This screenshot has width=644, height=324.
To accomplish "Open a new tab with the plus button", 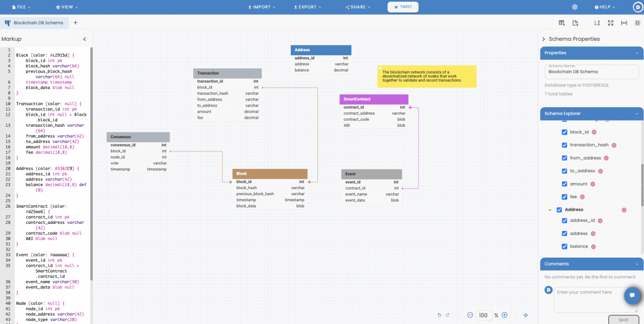I will point(75,23).
